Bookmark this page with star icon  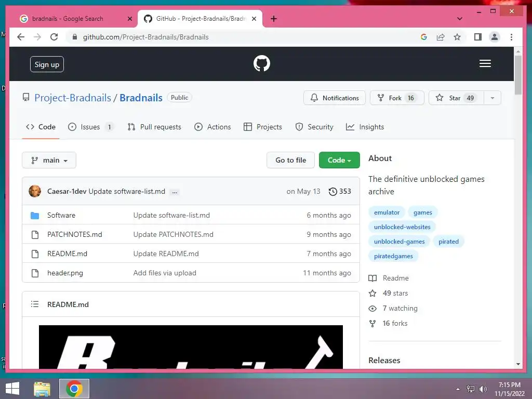coord(457,37)
